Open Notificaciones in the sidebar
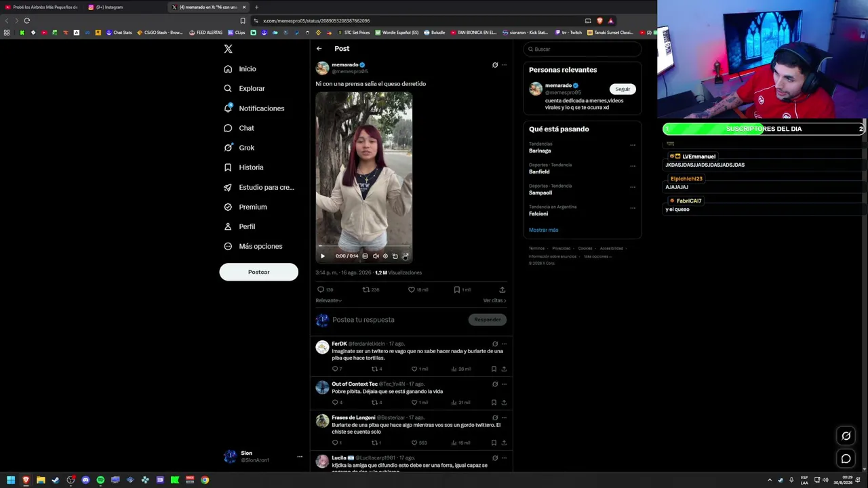868x488 pixels. pyautogui.click(x=254, y=108)
